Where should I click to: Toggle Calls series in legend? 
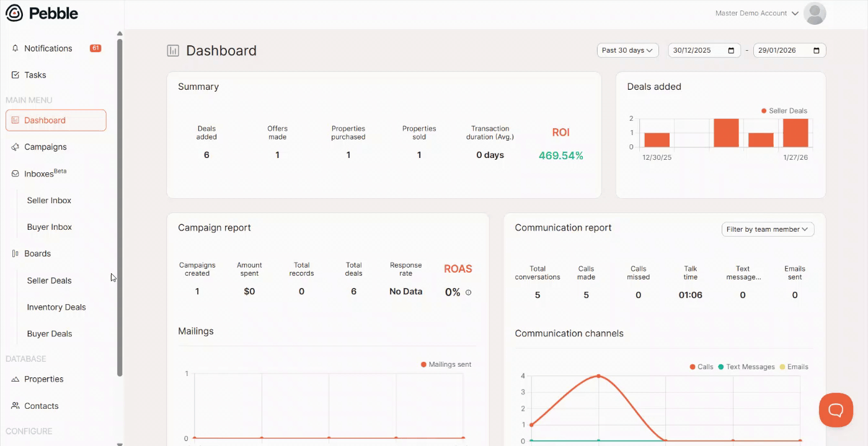701,367
